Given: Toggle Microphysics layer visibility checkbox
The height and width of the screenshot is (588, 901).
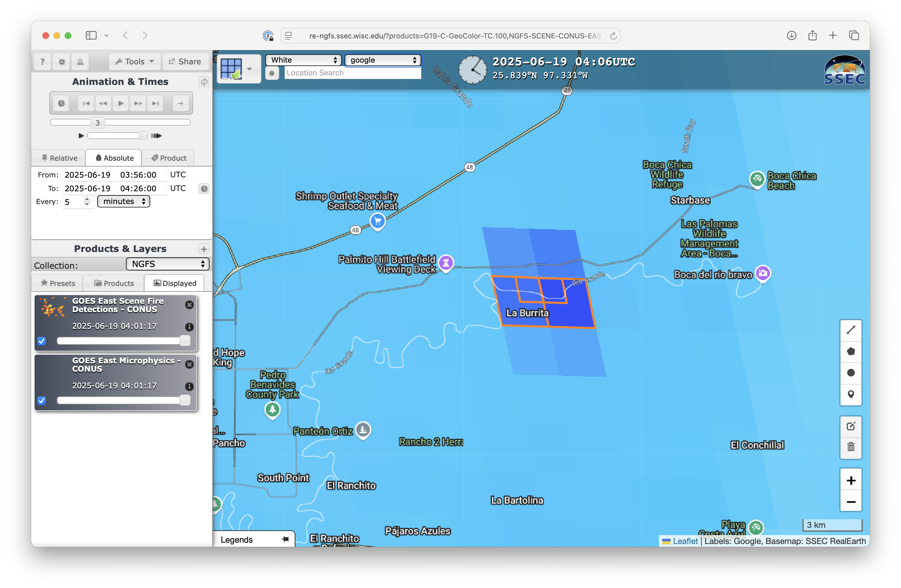Looking at the screenshot, I should pos(42,401).
